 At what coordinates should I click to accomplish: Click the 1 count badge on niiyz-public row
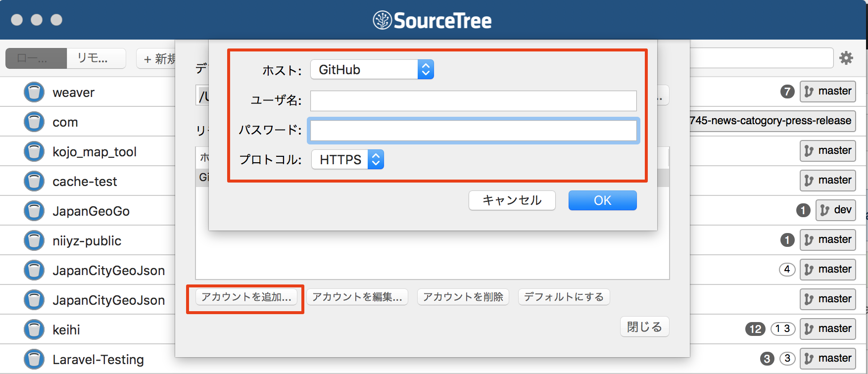click(x=787, y=240)
